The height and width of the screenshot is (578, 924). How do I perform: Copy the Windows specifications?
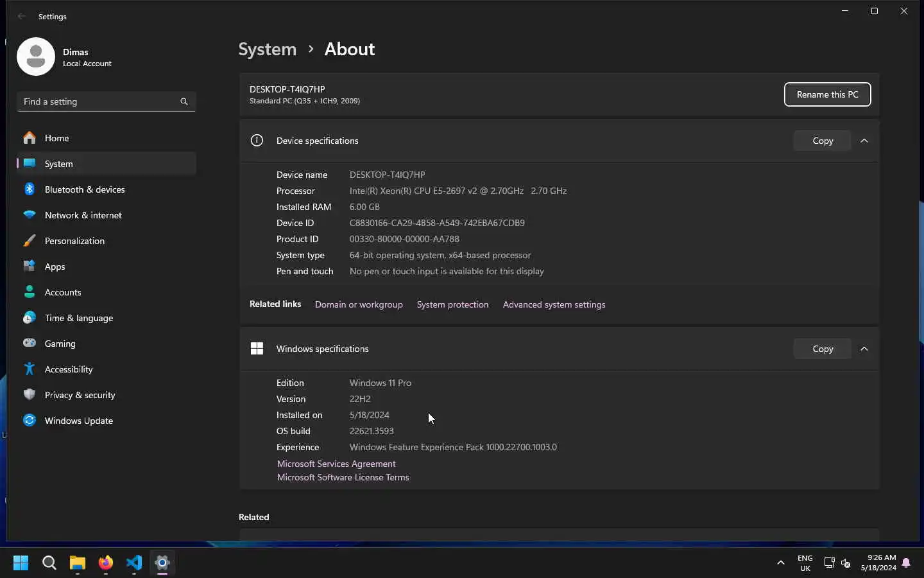coord(823,349)
